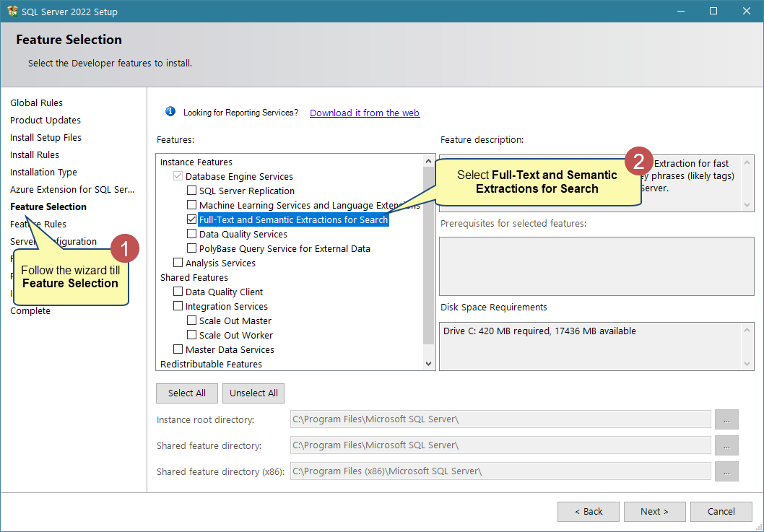This screenshot has width=764, height=532.
Task: Browse for the instance root directory
Action: (x=726, y=419)
